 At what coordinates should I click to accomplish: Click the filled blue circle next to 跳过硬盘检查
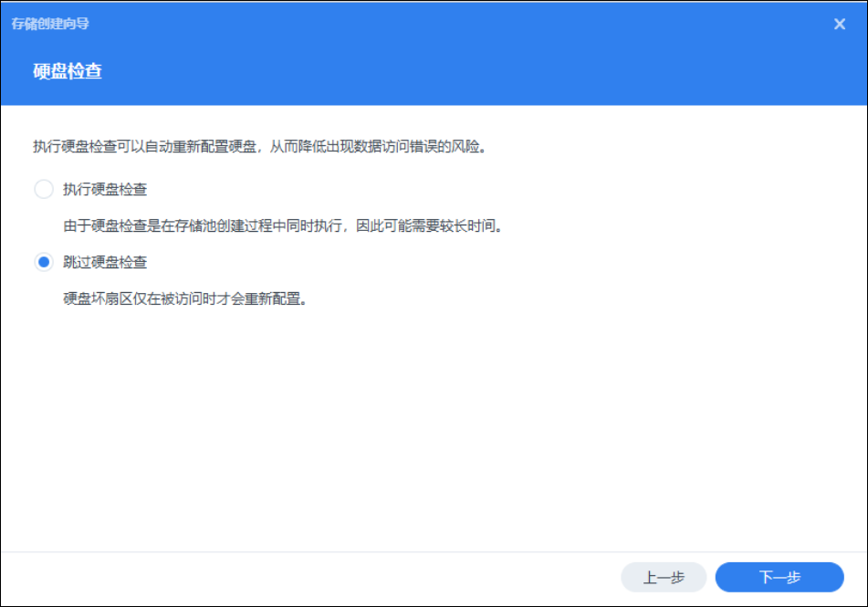[x=43, y=262]
